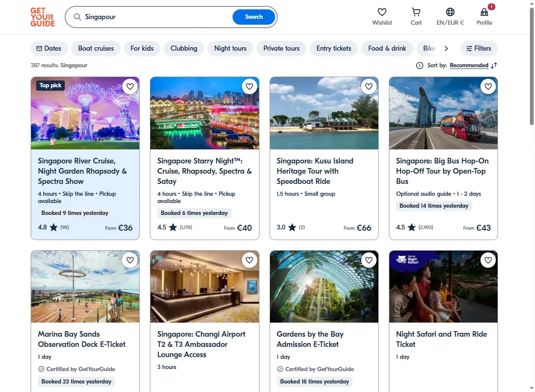The height and width of the screenshot is (392, 535).
Task: Select the Private tours filter chip
Action: click(282, 49)
